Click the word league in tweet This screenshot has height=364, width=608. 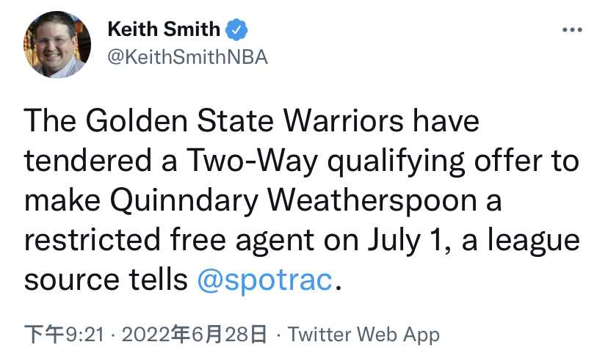[x=534, y=240]
